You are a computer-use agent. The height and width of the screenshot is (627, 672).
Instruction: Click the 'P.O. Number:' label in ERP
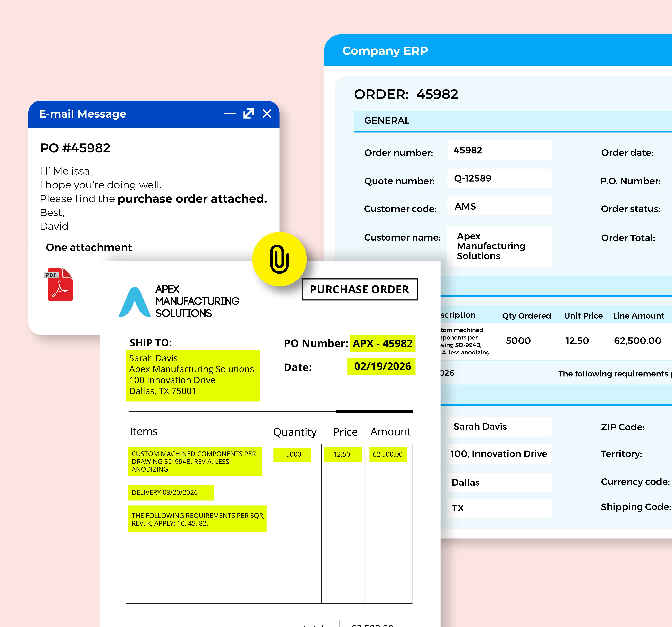[x=630, y=181]
